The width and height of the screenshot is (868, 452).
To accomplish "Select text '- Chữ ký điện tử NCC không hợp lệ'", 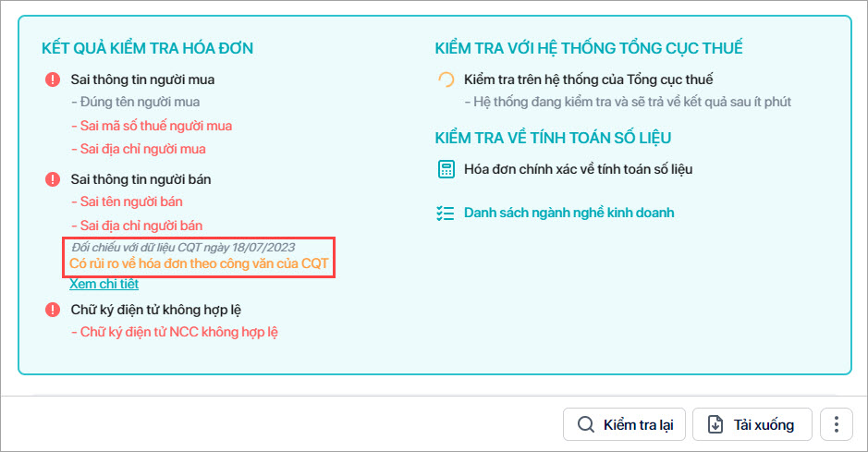I will (x=175, y=332).
